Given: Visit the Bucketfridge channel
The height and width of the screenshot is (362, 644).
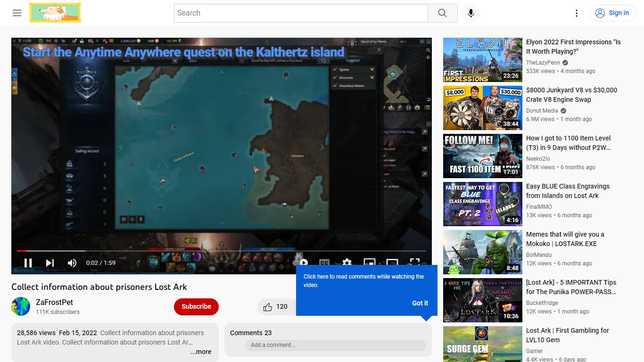Looking at the screenshot, I should click(542, 303).
